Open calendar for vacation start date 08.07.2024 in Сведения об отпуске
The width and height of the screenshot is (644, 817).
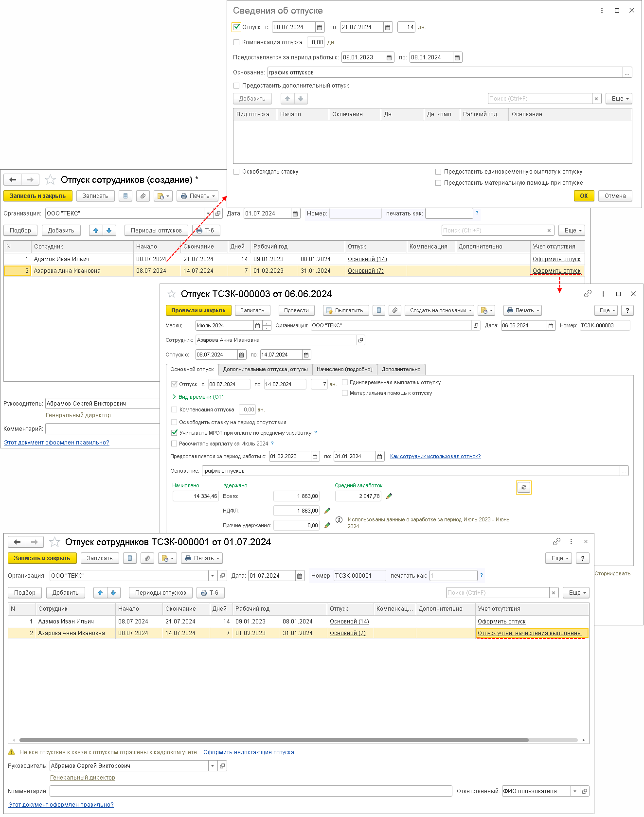320,27
